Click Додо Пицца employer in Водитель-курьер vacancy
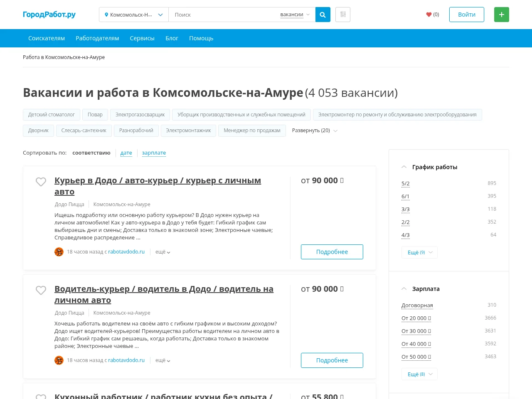The height and width of the screenshot is (399, 532). [69, 313]
